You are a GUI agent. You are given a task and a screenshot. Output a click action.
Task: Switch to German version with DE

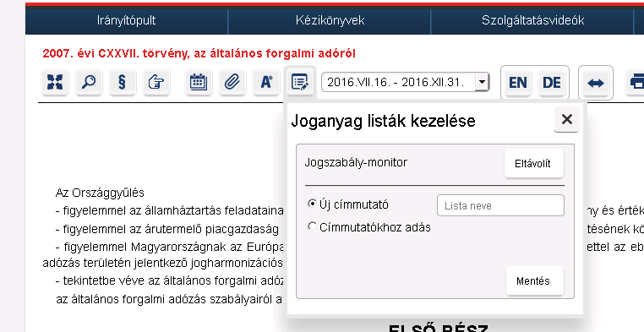click(x=552, y=83)
